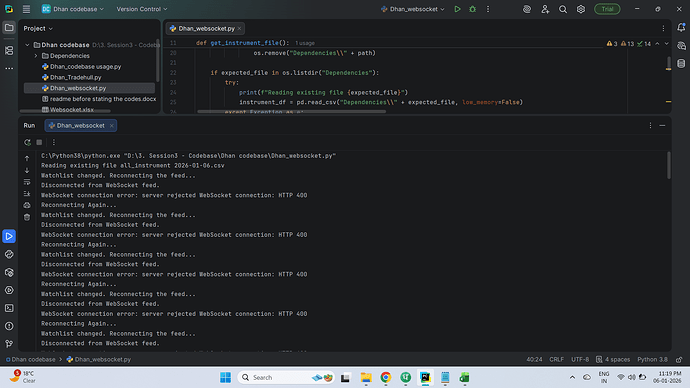Open Run toolbar more options
The height and width of the screenshot is (388, 690).
(54, 142)
